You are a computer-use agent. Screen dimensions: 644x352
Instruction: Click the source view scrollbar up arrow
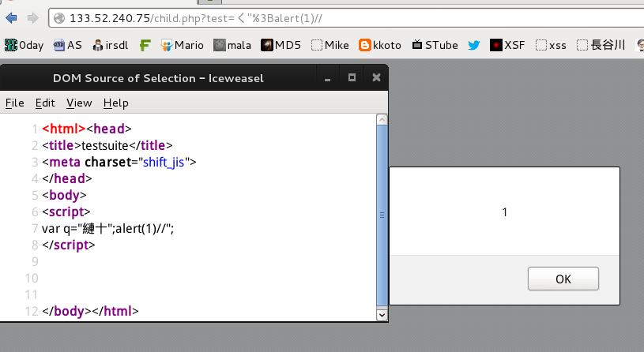tap(382, 119)
